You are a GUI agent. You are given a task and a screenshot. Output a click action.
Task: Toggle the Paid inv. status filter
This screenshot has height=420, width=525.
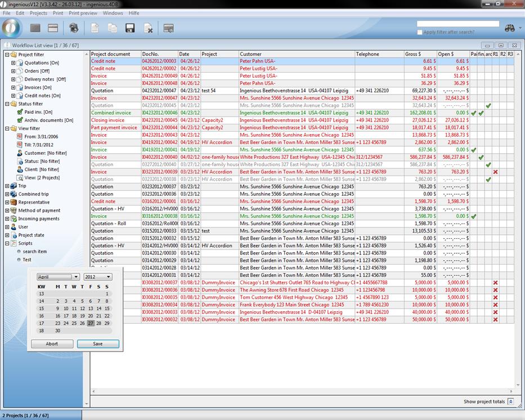(20, 112)
